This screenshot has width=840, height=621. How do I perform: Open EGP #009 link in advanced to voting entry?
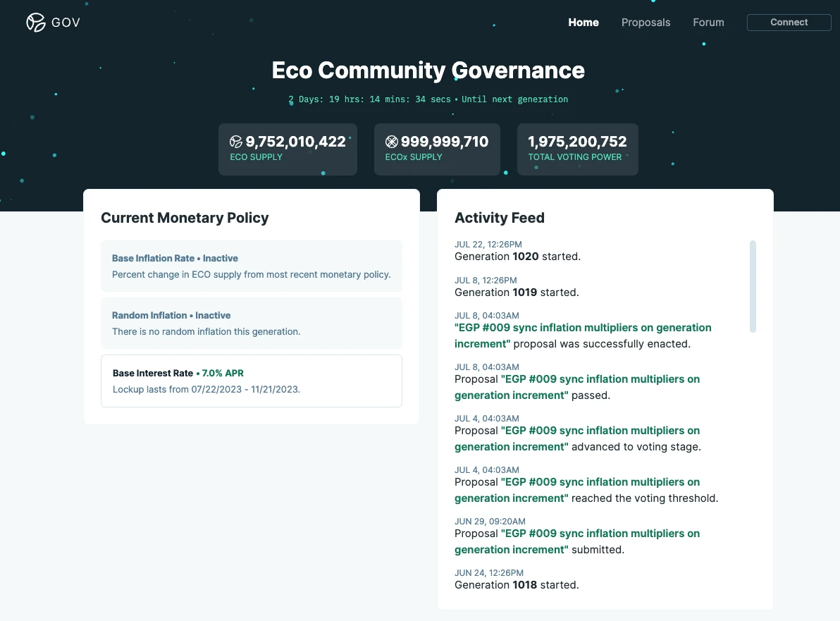pos(600,431)
